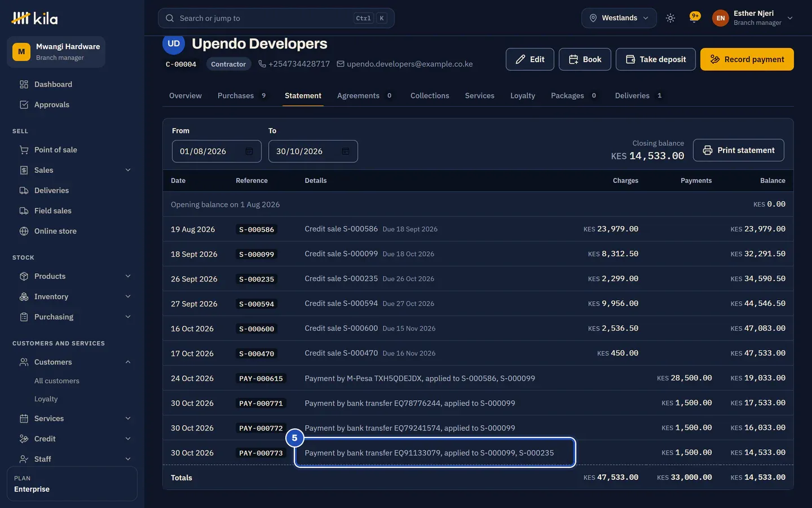The height and width of the screenshot is (508, 812).
Task: Open the Deliveries tab of customer
Action: pyautogui.click(x=638, y=95)
